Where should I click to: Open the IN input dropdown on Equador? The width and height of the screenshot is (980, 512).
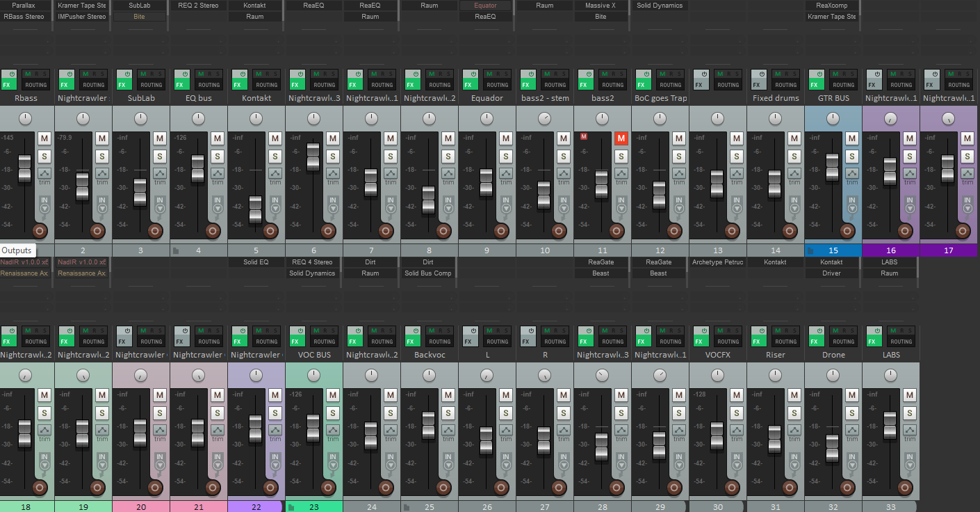[506, 205]
